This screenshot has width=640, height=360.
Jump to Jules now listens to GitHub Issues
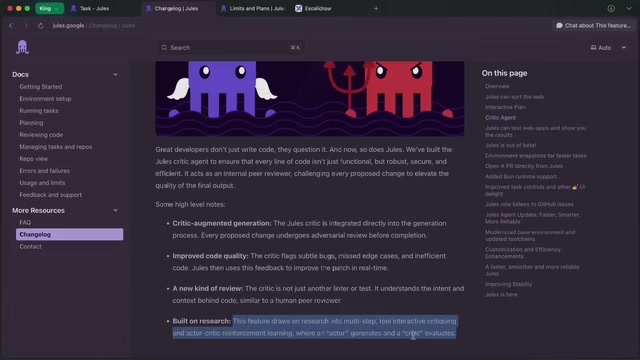pos(529,204)
